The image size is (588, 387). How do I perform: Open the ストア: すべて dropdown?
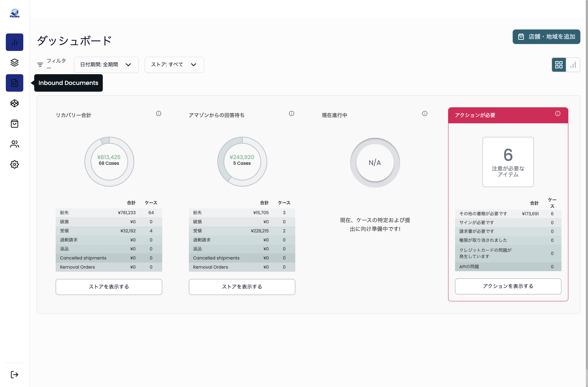click(174, 65)
